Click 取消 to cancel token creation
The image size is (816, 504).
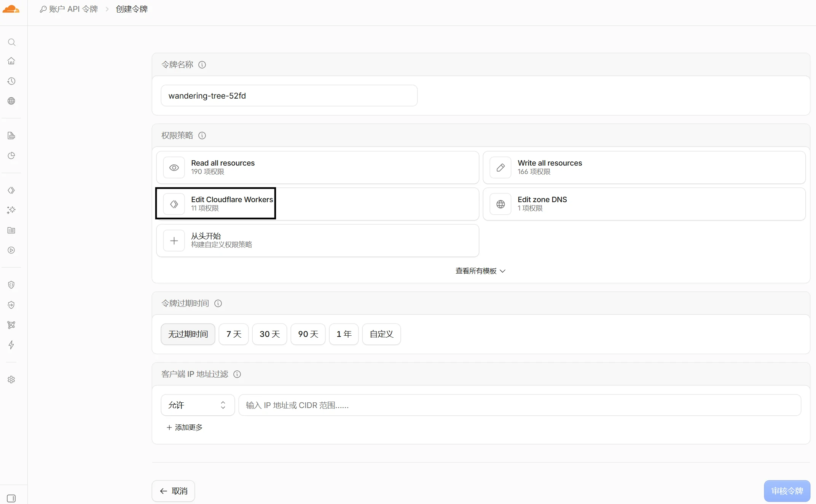pyautogui.click(x=174, y=491)
